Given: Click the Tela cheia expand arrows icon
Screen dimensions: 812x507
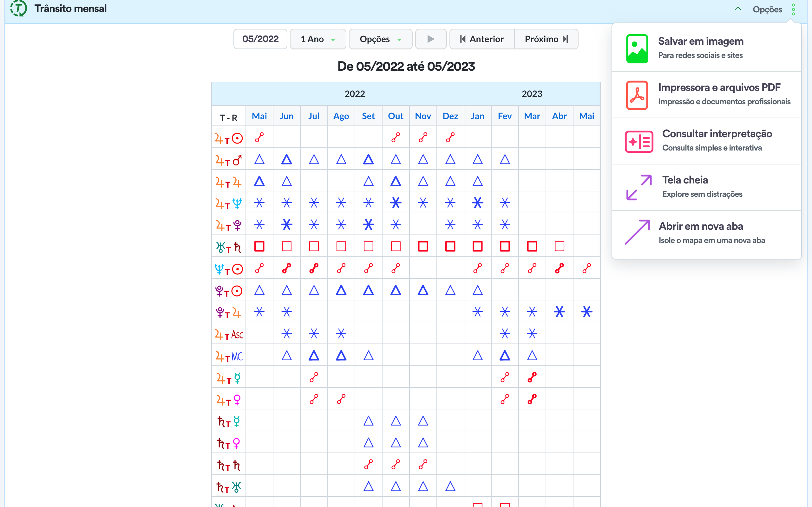Looking at the screenshot, I should 638,188.
